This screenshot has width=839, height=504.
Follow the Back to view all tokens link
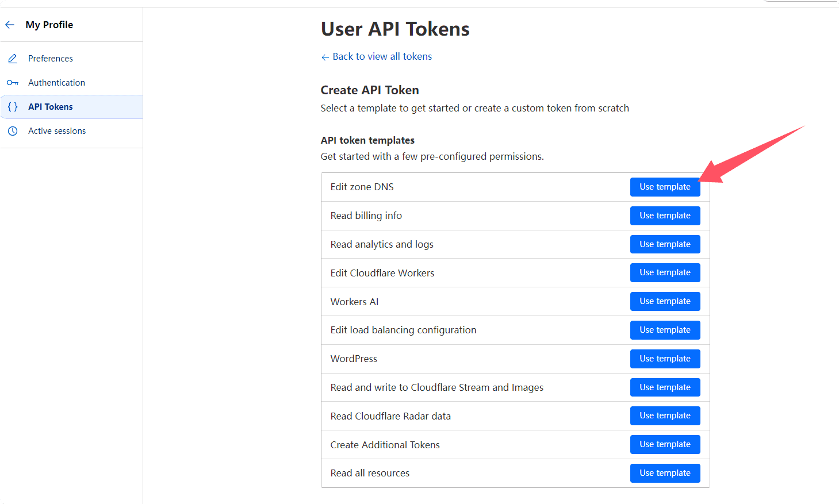pos(382,56)
